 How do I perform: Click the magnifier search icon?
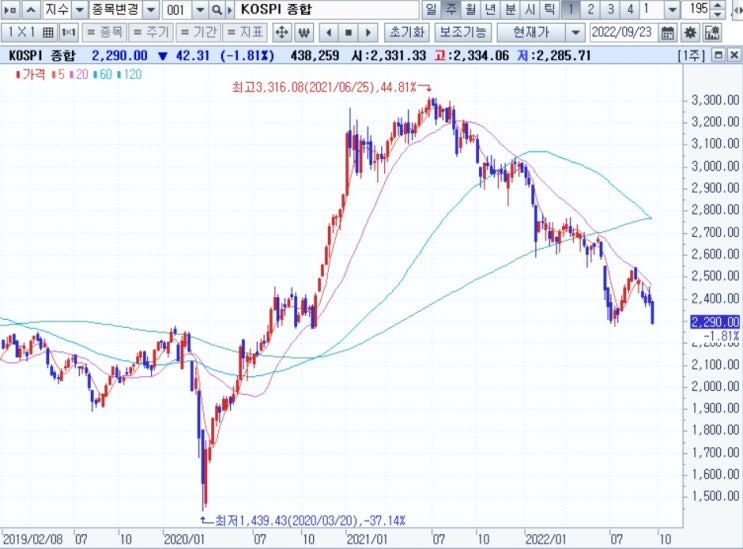[216, 9]
